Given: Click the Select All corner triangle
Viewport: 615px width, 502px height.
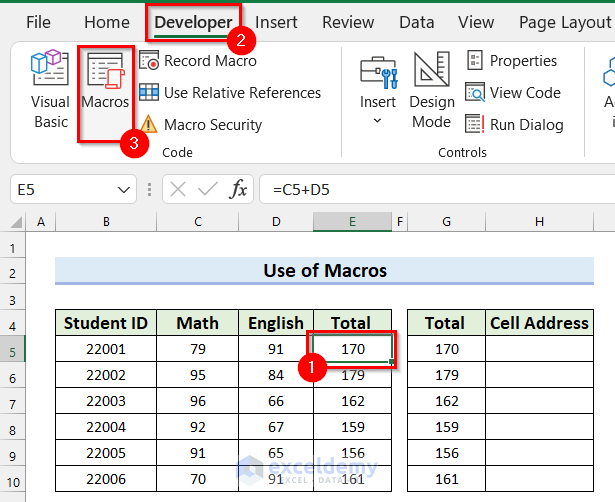Looking at the screenshot, I should click(x=16, y=221).
